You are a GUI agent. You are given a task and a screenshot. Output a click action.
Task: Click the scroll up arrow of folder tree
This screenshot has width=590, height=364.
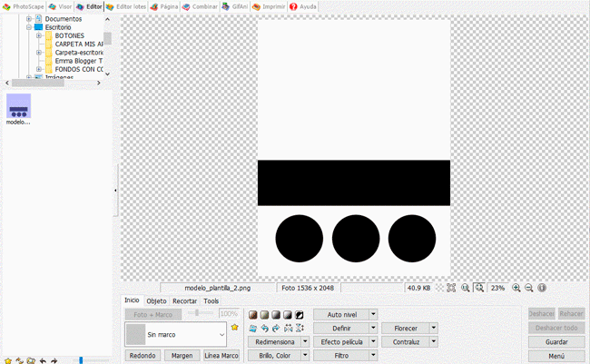pyautogui.click(x=108, y=19)
